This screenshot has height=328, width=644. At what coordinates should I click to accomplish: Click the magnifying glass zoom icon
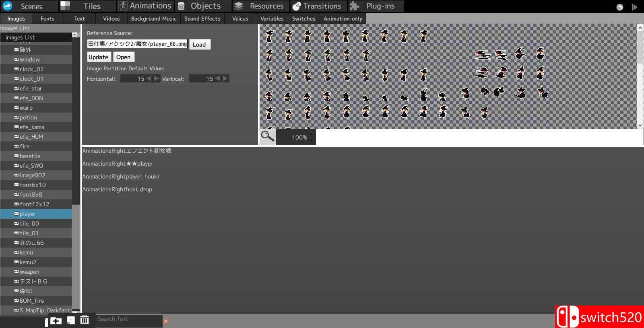(x=267, y=137)
